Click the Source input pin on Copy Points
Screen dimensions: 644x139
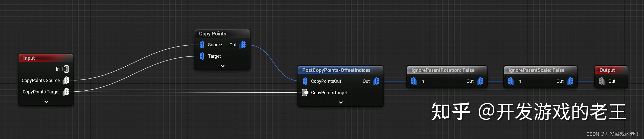point(202,45)
